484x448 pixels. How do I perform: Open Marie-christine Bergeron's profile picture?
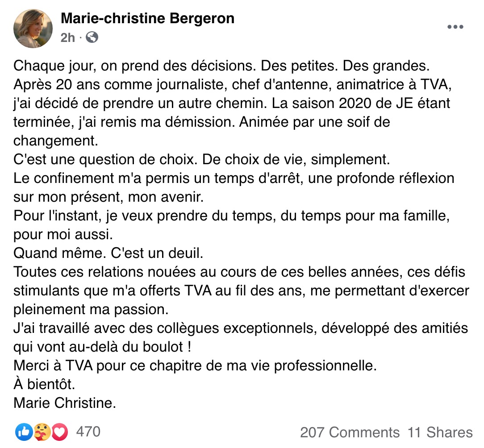(33, 29)
